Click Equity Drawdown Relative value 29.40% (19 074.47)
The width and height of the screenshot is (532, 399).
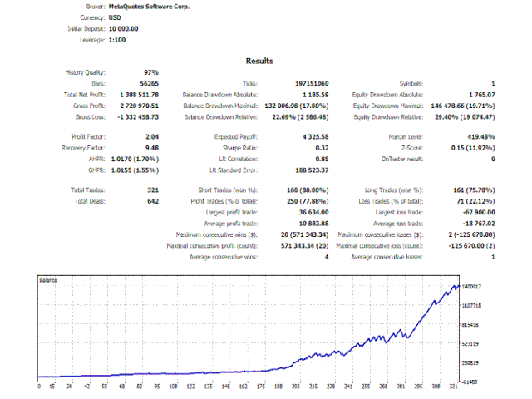click(465, 117)
